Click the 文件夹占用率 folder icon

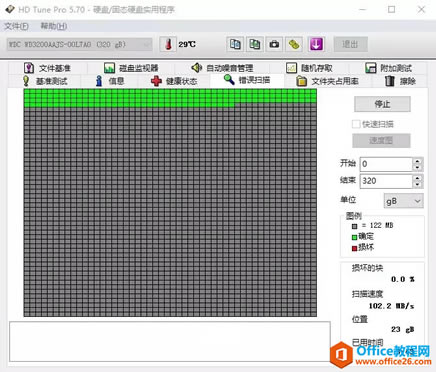coord(302,81)
